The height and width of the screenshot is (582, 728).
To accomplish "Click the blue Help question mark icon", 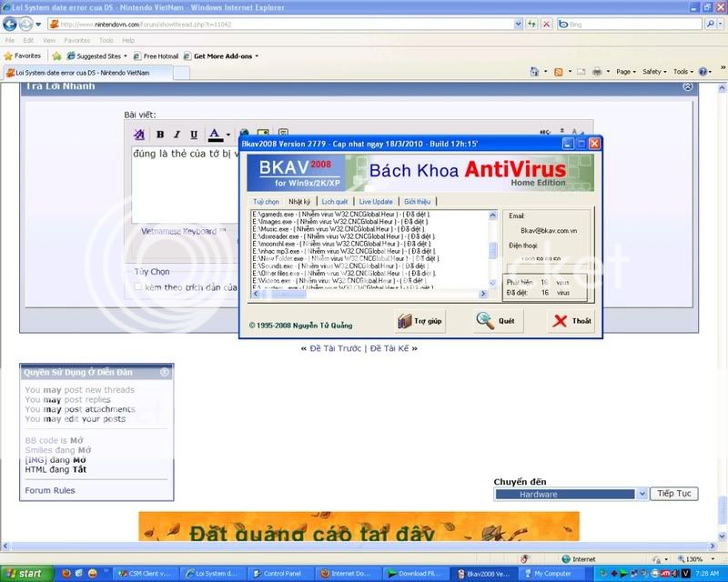I will click(703, 72).
